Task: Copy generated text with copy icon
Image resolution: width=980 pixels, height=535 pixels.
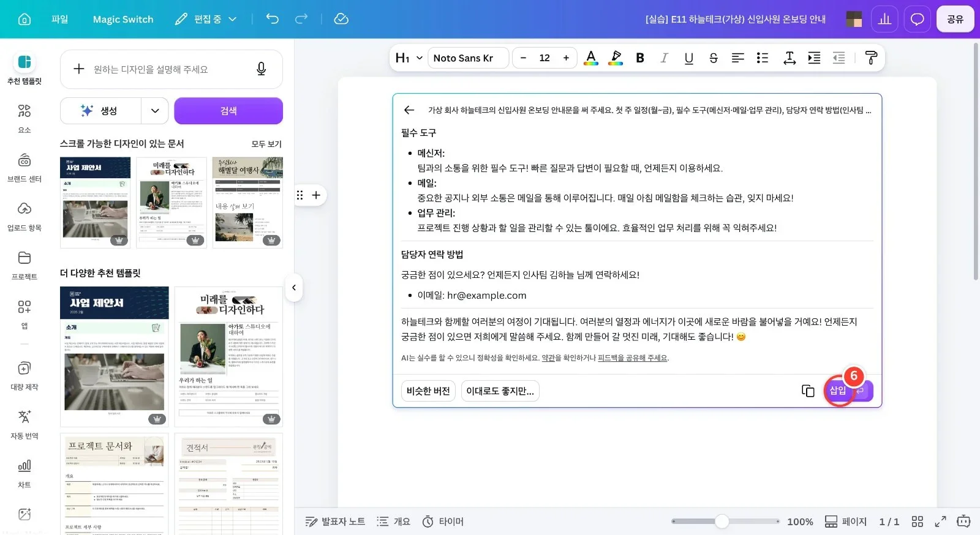Action: pos(808,391)
